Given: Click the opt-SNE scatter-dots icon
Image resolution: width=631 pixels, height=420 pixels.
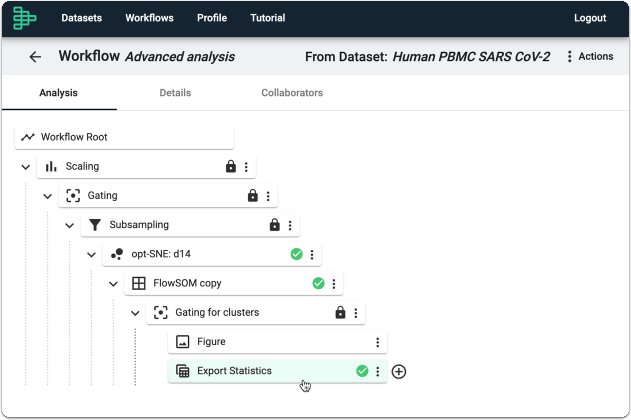Looking at the screenshot, I should (117, 254).
